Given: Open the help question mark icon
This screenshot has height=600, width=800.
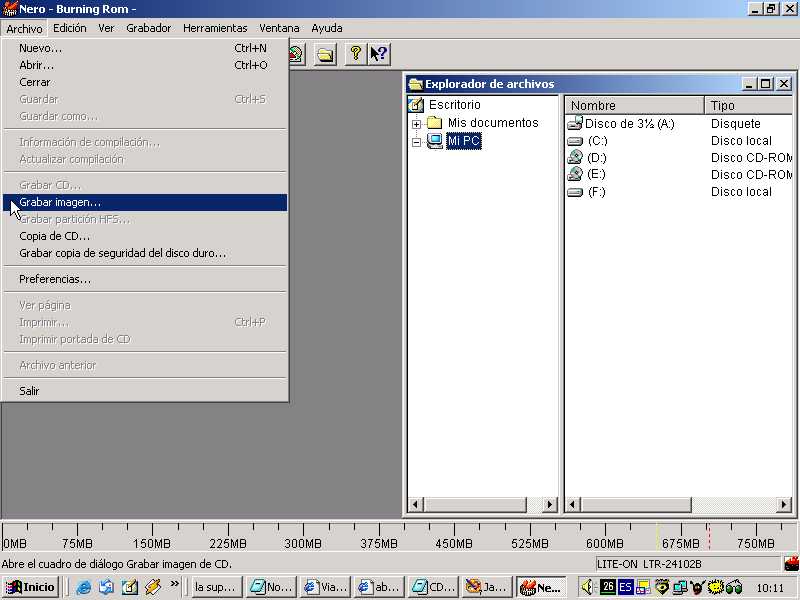Looking at the screenshot, I should coord(355,54).
